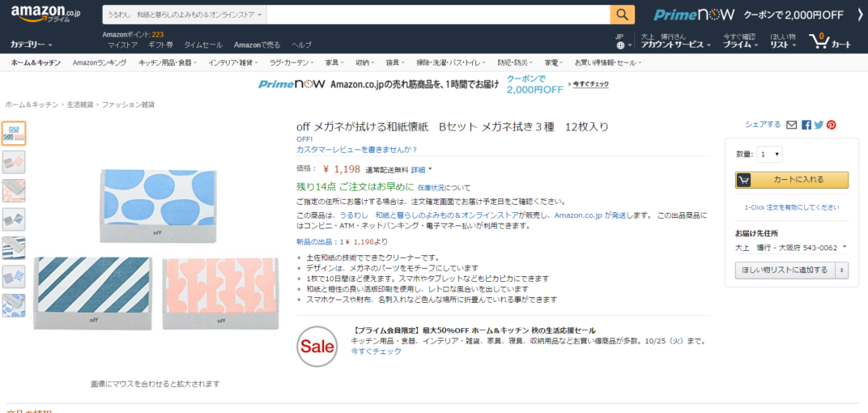Click the orange search magnifier button
Viewport: 868px width, 413px height.
coord(622,15)
